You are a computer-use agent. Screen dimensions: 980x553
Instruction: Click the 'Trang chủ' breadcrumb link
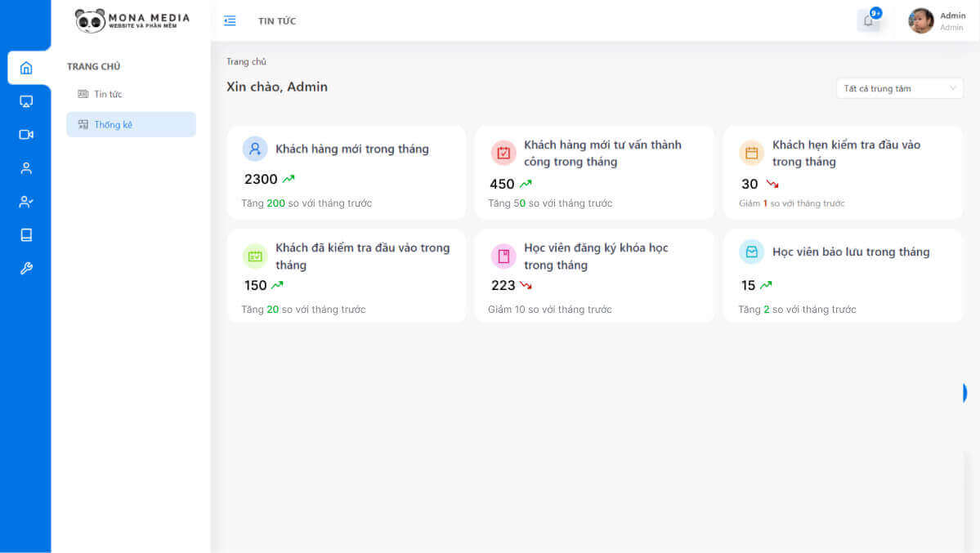click(246, 61)
